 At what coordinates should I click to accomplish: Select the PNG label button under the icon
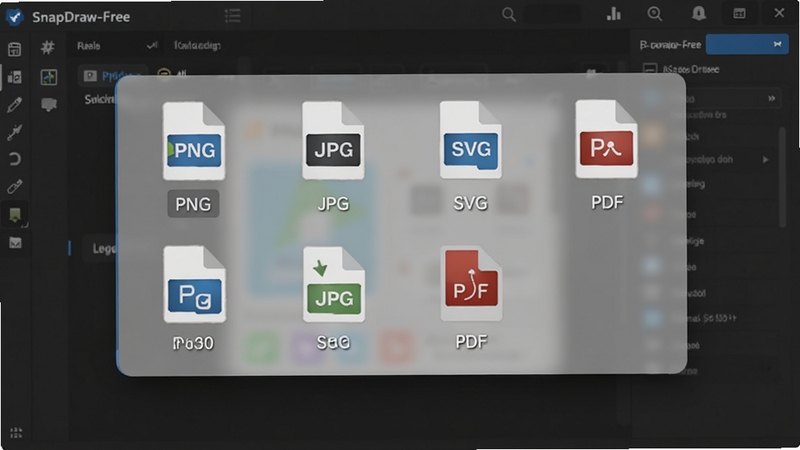coord(193,204)
